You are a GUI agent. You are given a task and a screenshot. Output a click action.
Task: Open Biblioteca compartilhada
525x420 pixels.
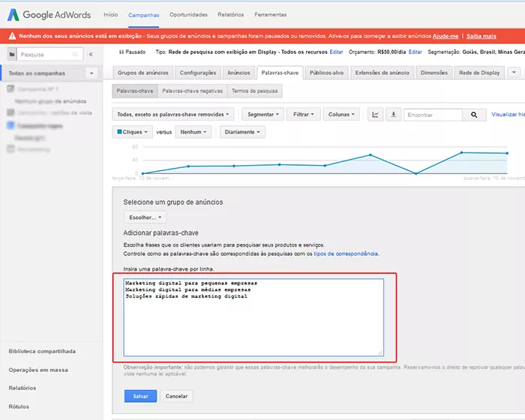coord(42,351)
